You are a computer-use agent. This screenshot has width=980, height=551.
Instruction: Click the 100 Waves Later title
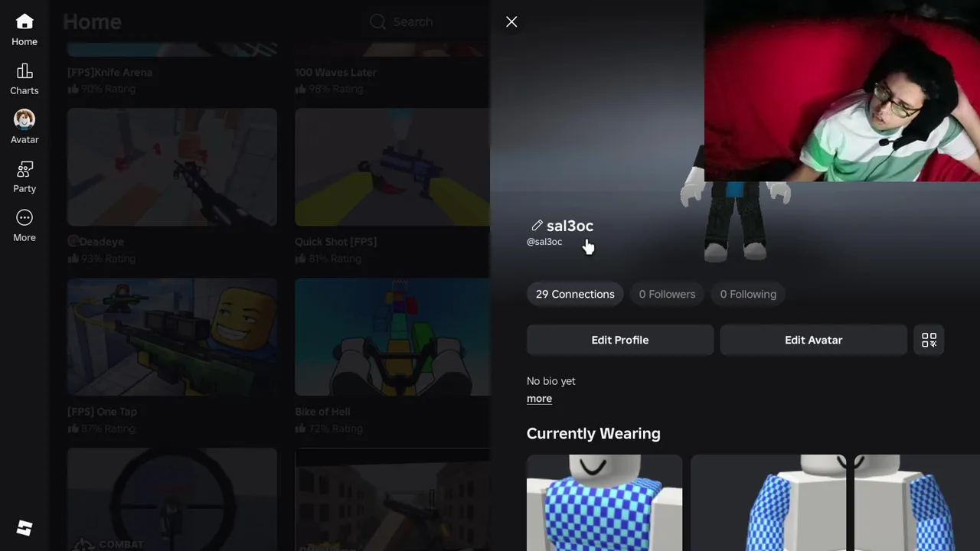click(335, 73)
